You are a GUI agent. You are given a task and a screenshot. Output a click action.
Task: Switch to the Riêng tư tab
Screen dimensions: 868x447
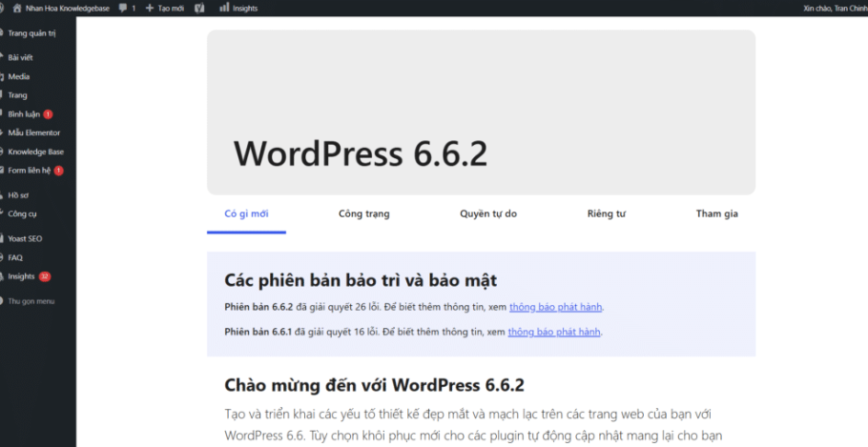pos(606,214)
